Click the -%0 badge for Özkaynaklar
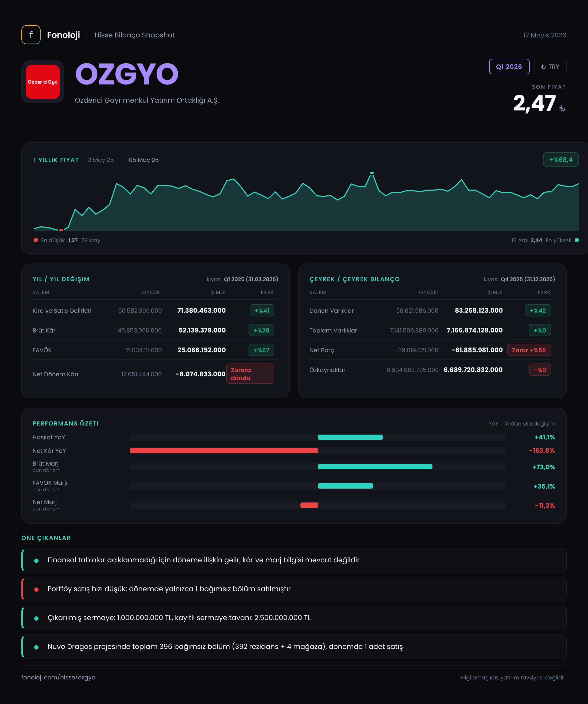The image size is (588, 704). [x=540, y=370]
